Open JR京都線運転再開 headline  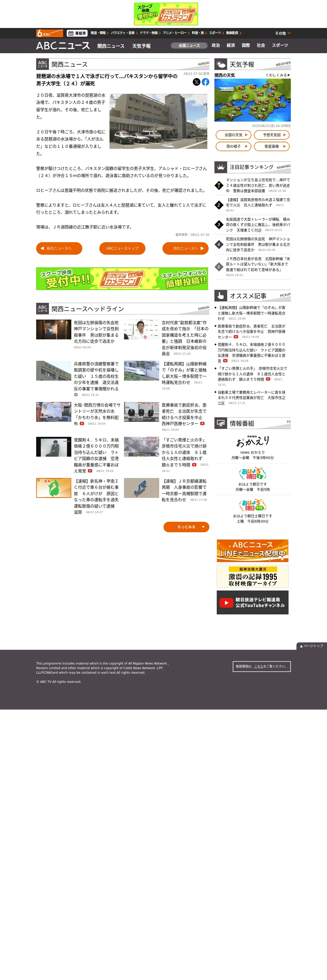point(185,490)
